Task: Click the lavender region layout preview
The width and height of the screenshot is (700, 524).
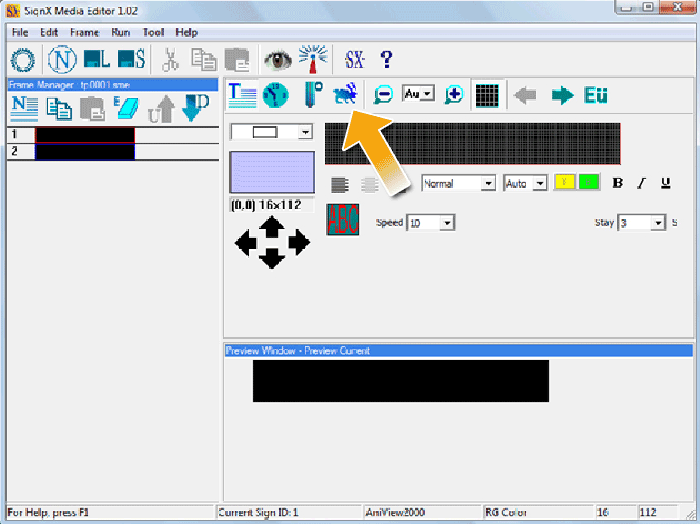Action: [272, 172]
